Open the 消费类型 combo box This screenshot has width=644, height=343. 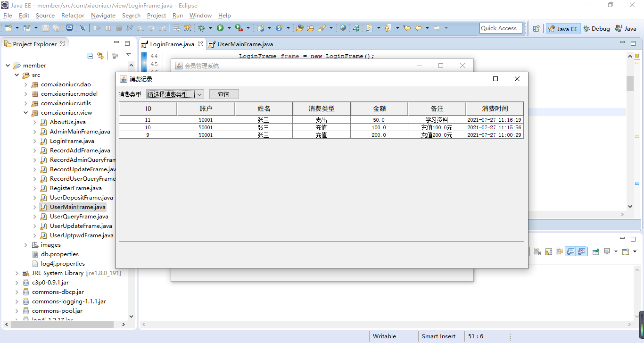point(175,94)
